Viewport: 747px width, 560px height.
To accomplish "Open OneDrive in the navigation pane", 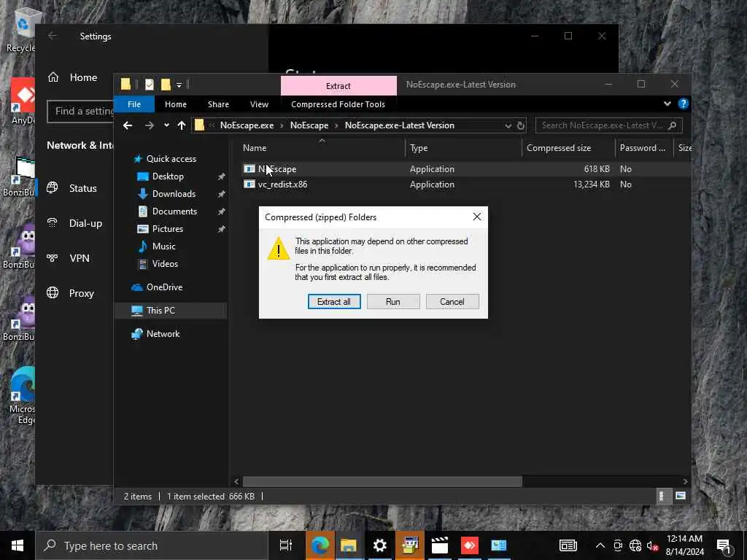I will tap(164, 287).
